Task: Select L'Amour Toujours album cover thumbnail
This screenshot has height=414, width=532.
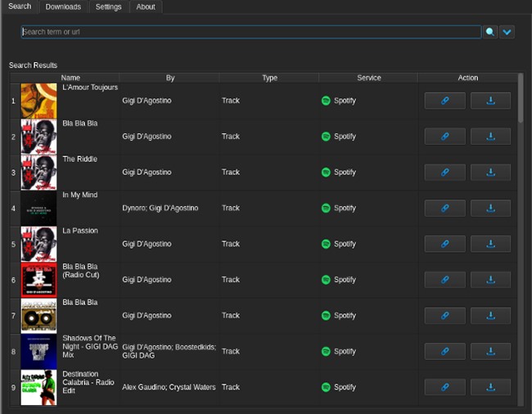Action: click(38, 101)
